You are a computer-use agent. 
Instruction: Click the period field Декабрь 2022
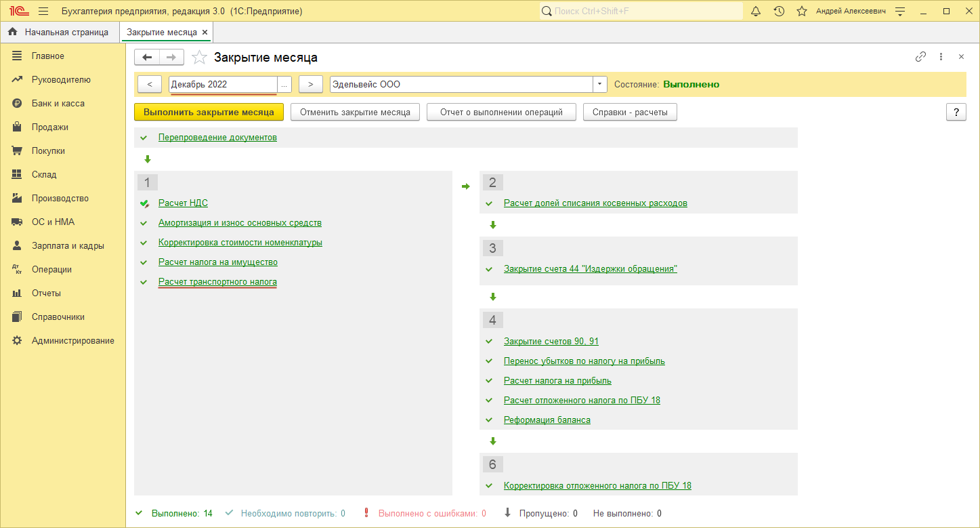[x=223, y=84]
